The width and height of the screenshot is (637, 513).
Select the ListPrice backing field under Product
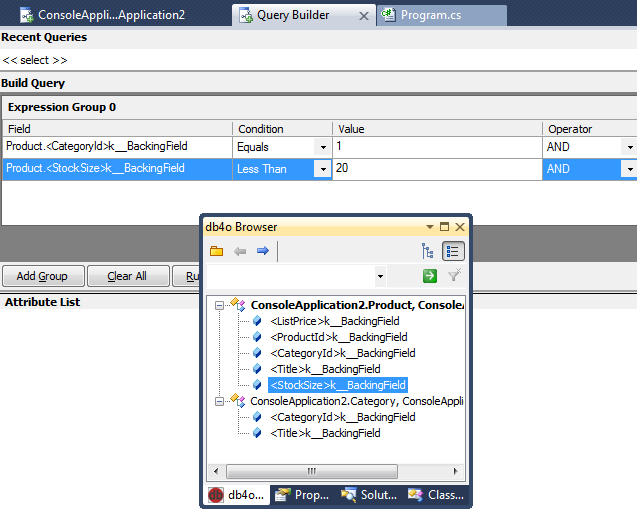(334, 321)
